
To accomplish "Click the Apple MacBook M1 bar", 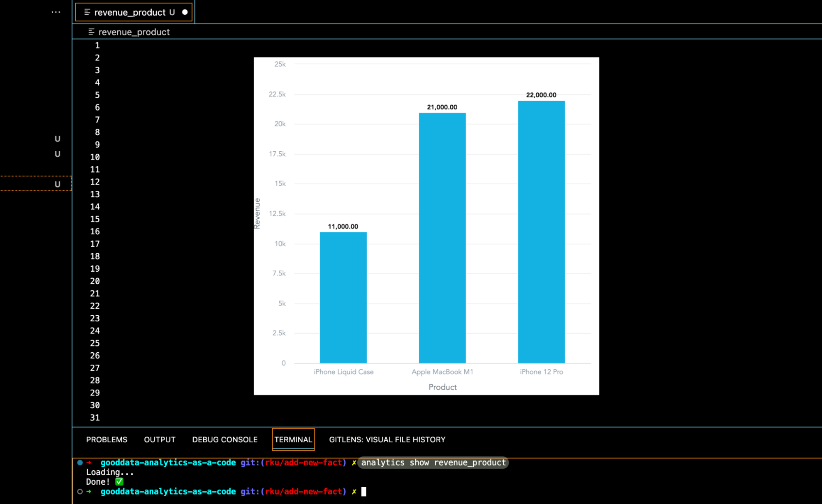I will click(442, 238).
